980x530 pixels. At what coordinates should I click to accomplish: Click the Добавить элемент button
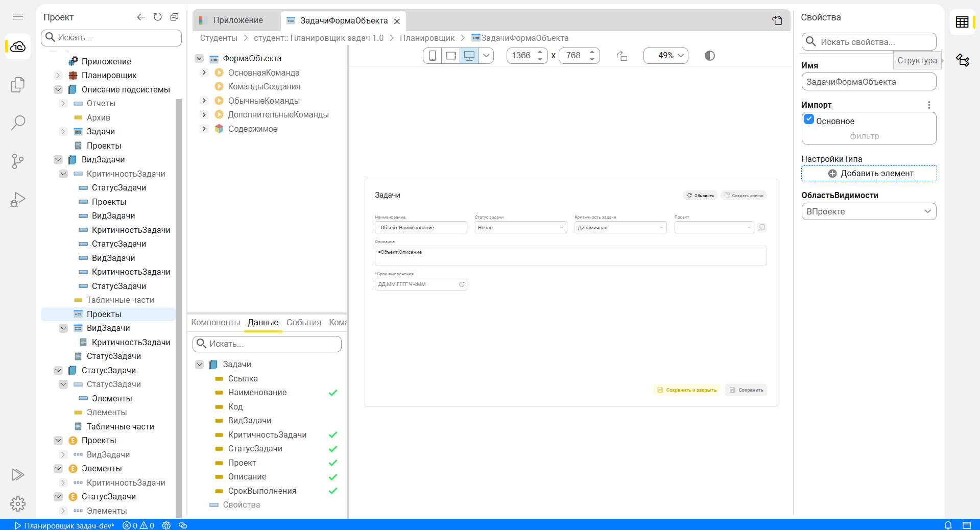[x=869, y=173]
